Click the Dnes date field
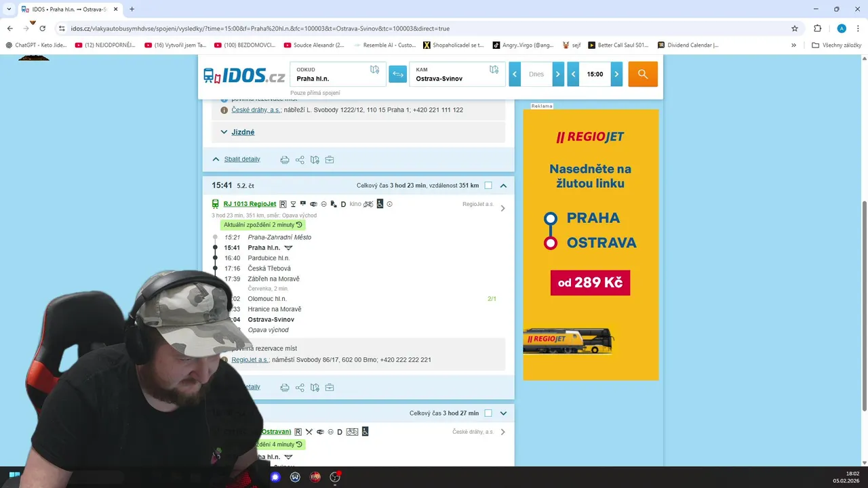 pyautogui.click(x=536, y=74)
